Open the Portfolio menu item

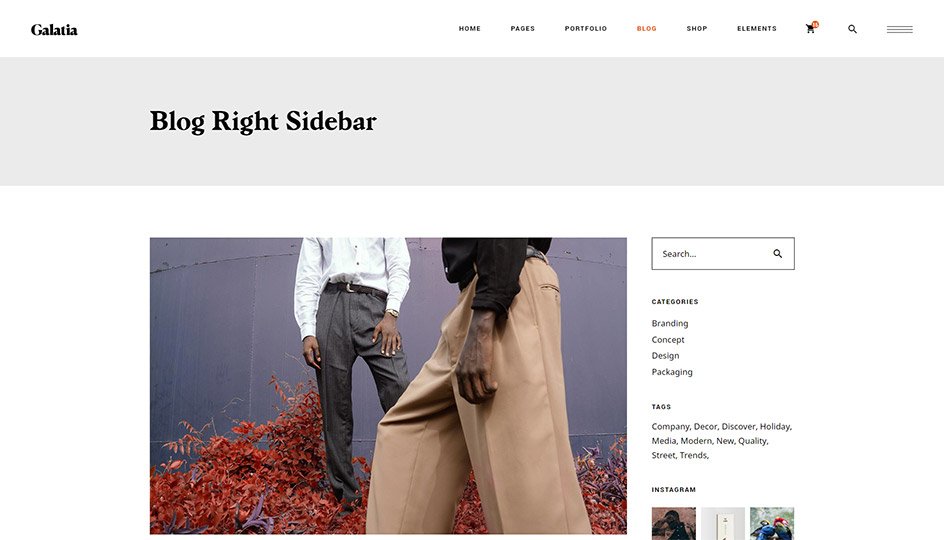[x=586, y=28]
